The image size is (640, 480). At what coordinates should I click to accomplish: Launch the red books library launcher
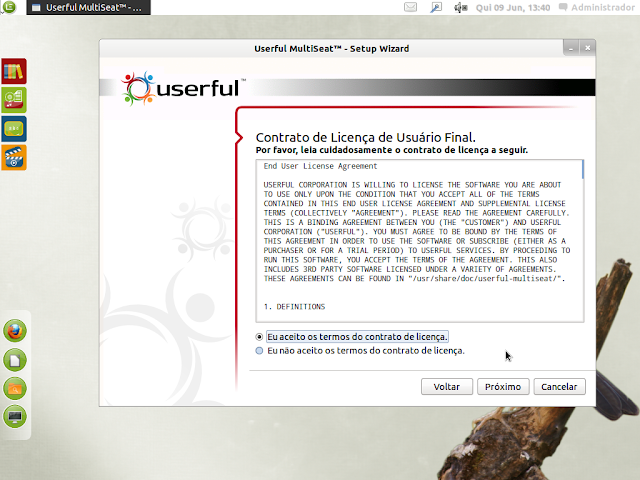pyautogui.click(x=14, y=71)
